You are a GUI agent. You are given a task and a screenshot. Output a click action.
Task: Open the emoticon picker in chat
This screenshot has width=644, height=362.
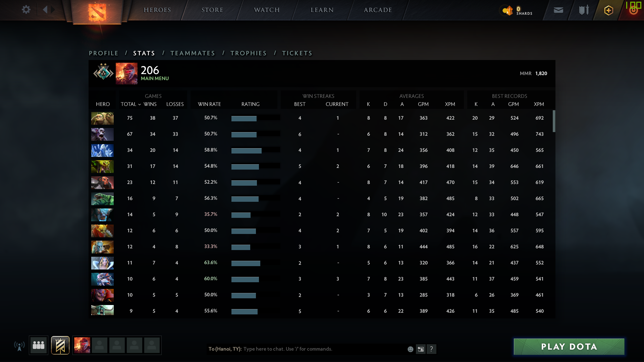click(410, 349)
